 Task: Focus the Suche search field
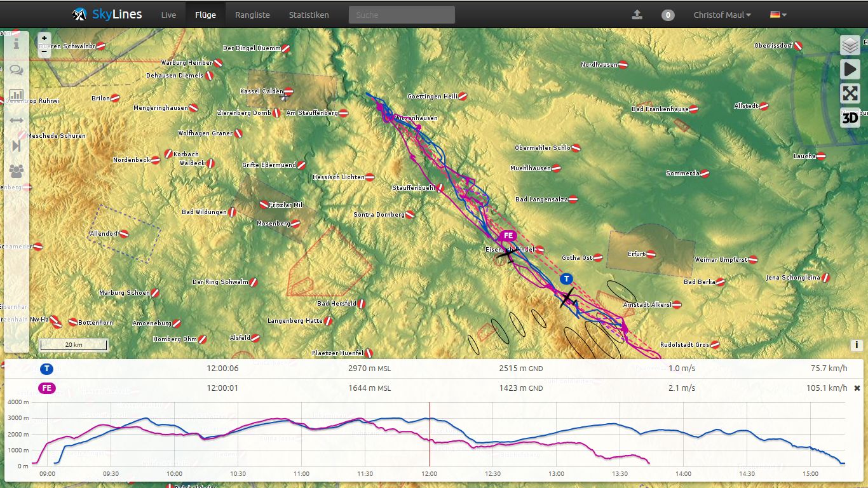coord(402,15)
